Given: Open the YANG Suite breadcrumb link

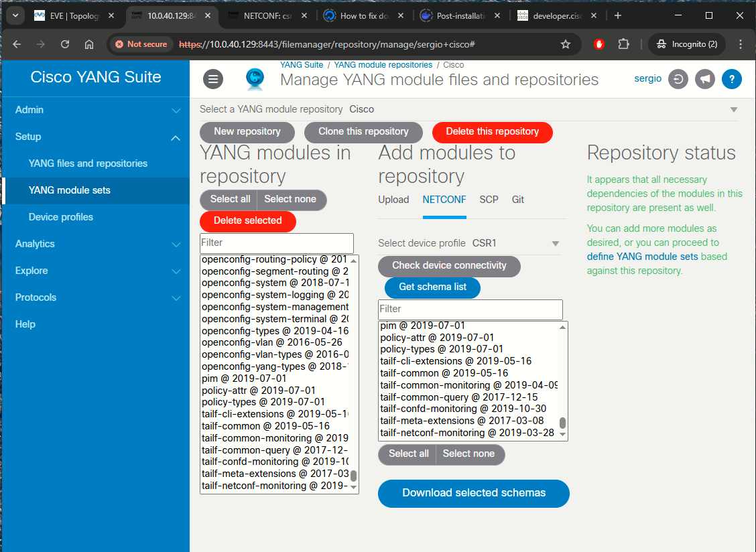Looking at the screenshot, I should coord(302,65).
